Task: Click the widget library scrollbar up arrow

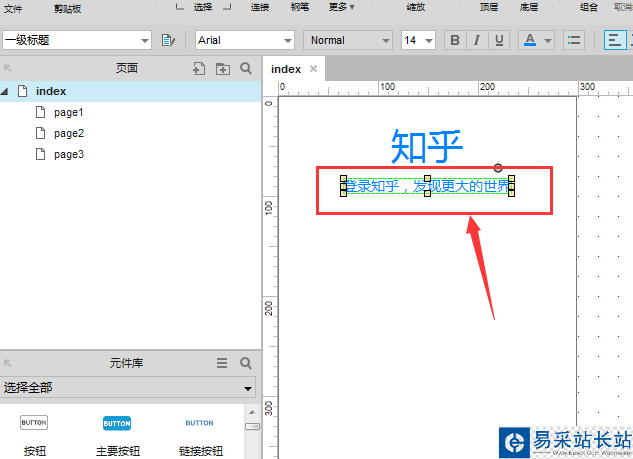Action: pyautogui.click(x=252, y=412)
